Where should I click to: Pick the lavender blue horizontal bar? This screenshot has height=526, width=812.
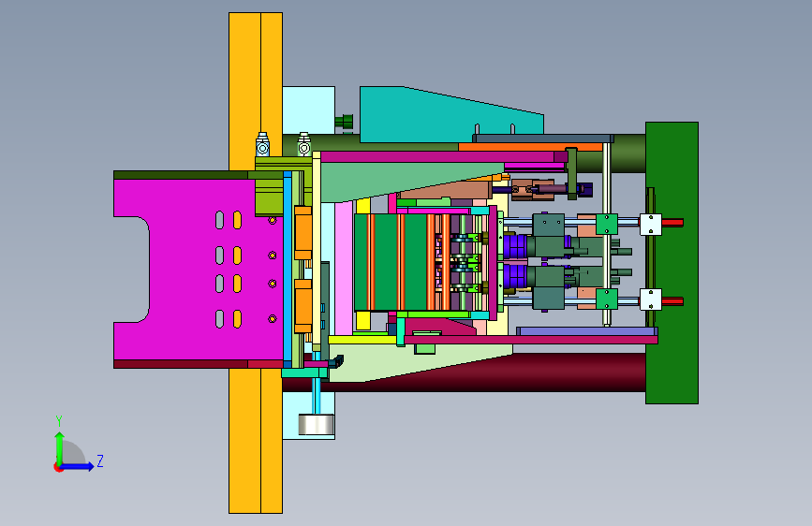(x=586, y=331)
